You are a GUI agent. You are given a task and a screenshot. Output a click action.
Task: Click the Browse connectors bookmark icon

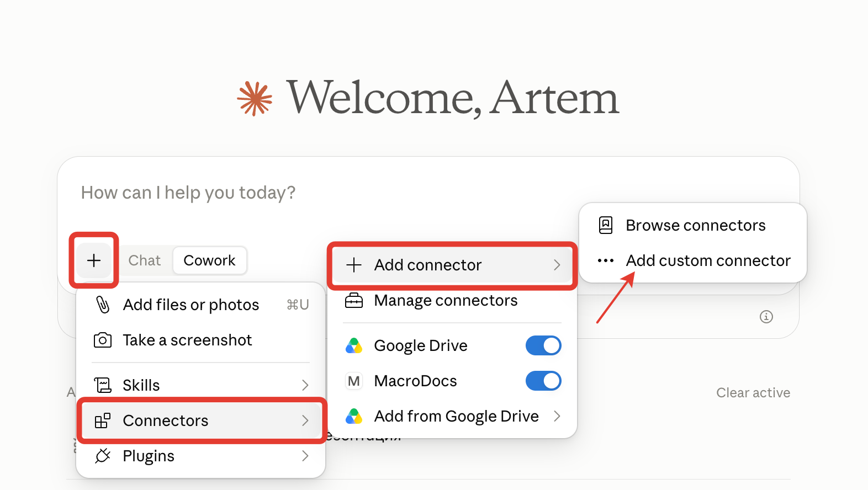(606, 225)
